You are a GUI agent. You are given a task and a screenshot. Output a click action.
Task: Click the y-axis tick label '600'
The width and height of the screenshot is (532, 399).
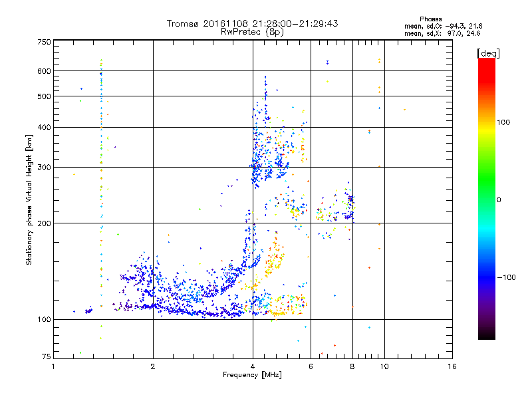(44, 71)
